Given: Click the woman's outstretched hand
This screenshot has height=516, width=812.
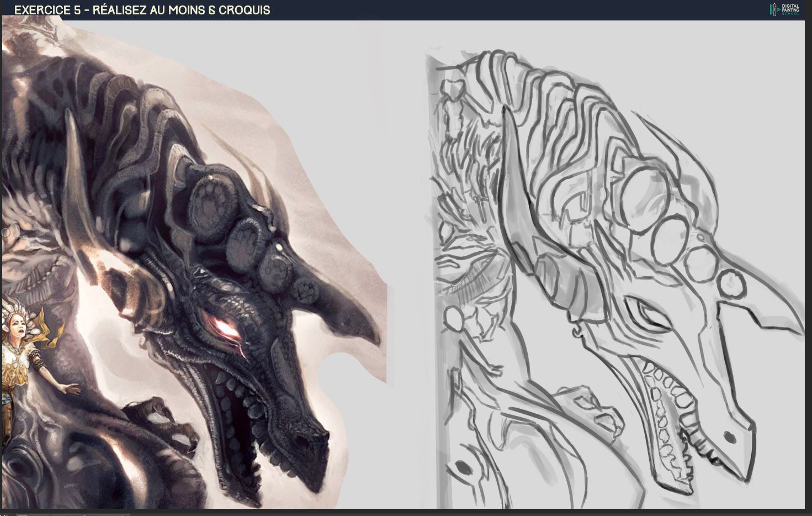Looking at the screenshot, I should (x=67, y=387).
